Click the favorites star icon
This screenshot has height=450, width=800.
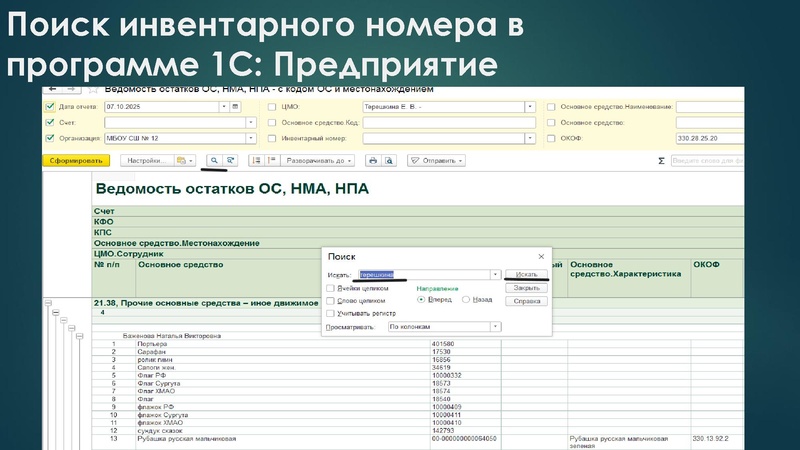tap(93, 90)
